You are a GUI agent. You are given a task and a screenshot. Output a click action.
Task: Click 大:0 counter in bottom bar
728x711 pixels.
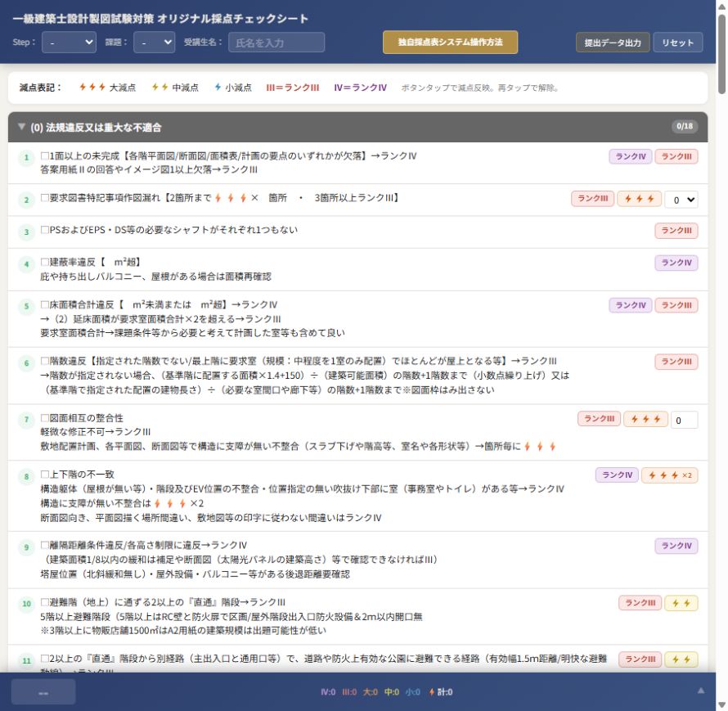point(371,692)
